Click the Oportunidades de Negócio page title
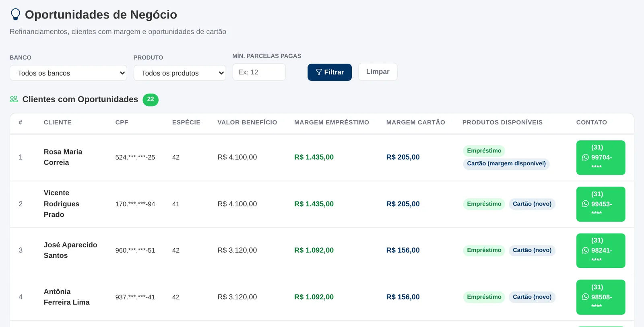The width and height of the screenshot is (644, 327). click(x=101, y=14)
